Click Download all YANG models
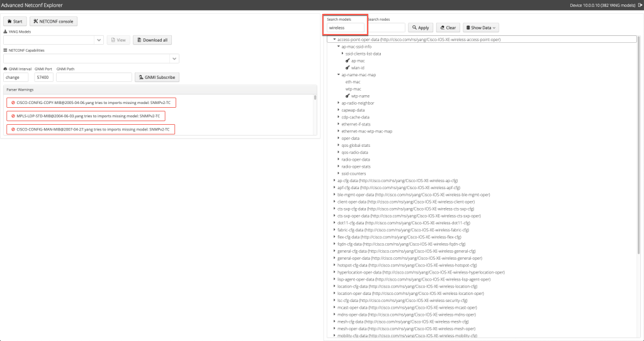This screenshot has height=341, width=644. click(153, 40)
